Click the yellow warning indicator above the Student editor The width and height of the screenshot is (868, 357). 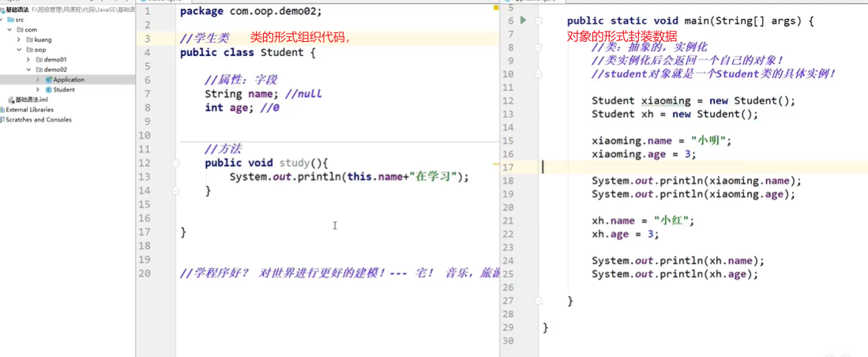[495, 8]
